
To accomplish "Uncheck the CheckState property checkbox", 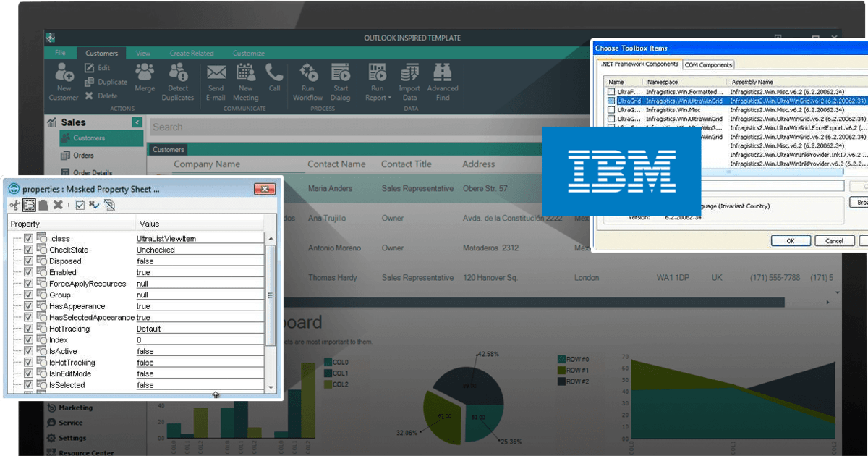I will click(x=28, y=250).
